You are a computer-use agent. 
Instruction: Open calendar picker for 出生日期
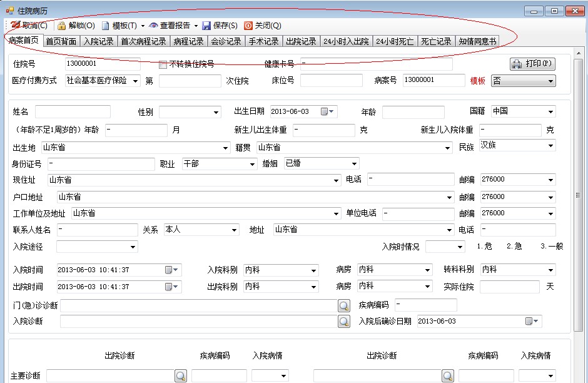click(327, 111)
